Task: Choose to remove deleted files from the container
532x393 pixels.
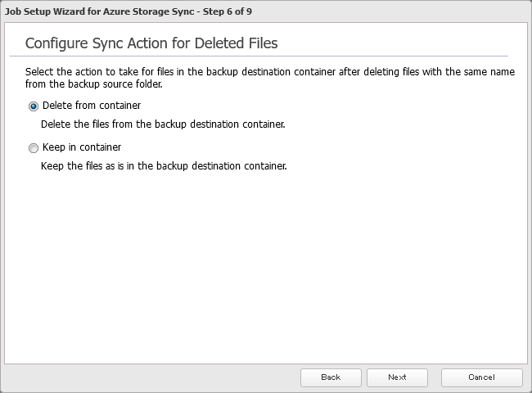Action: [34, 106]
